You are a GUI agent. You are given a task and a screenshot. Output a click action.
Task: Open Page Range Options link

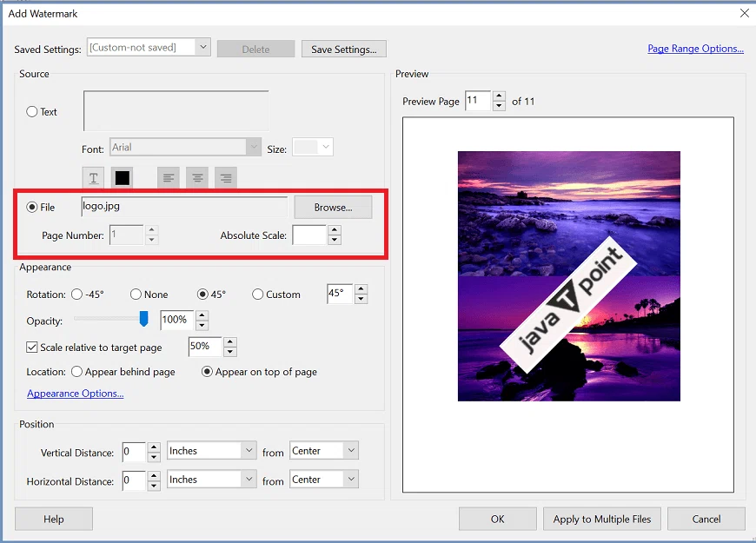(x=695, y=49)
